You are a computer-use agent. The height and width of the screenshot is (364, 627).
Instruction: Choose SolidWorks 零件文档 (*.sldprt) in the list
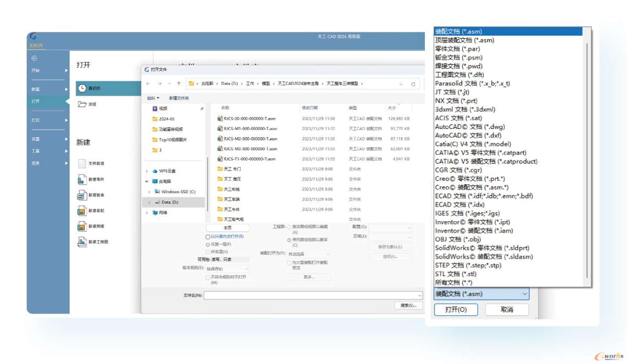pyautogui.click(x=508, y=248)
